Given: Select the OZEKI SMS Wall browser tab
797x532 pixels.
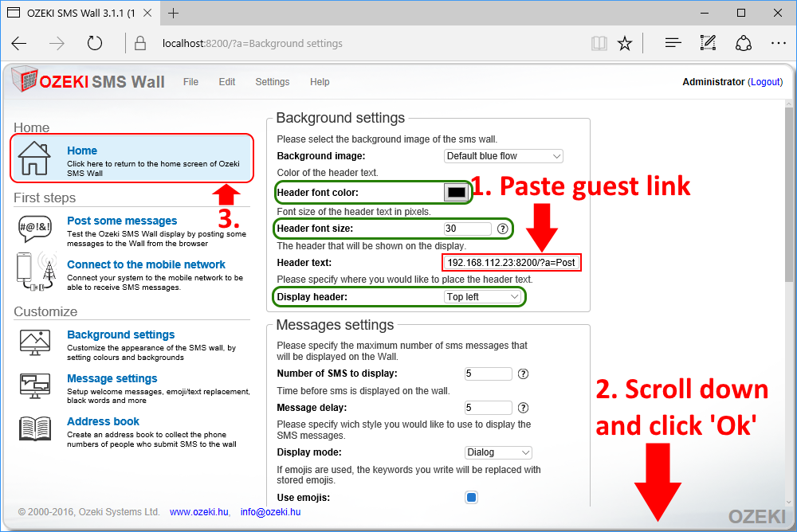Looking at the screenshot, I should click(x=80, y=14).
